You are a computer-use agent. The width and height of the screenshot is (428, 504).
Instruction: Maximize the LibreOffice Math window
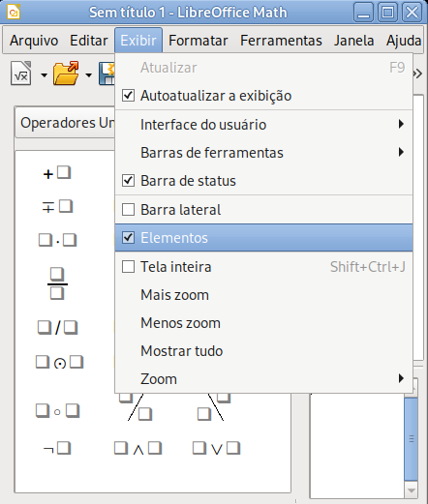pyautogui.click(x=387, y=13)
